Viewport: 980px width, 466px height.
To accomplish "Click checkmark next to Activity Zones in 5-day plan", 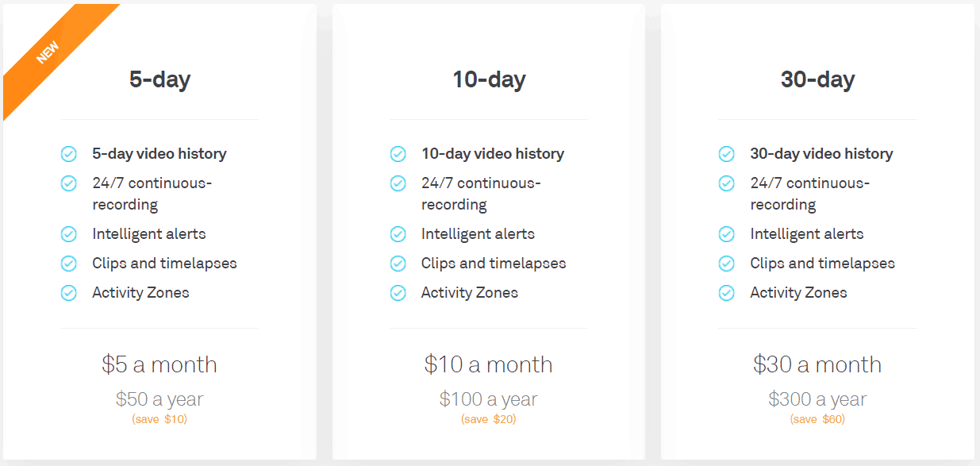I will (x=69, y=293).
